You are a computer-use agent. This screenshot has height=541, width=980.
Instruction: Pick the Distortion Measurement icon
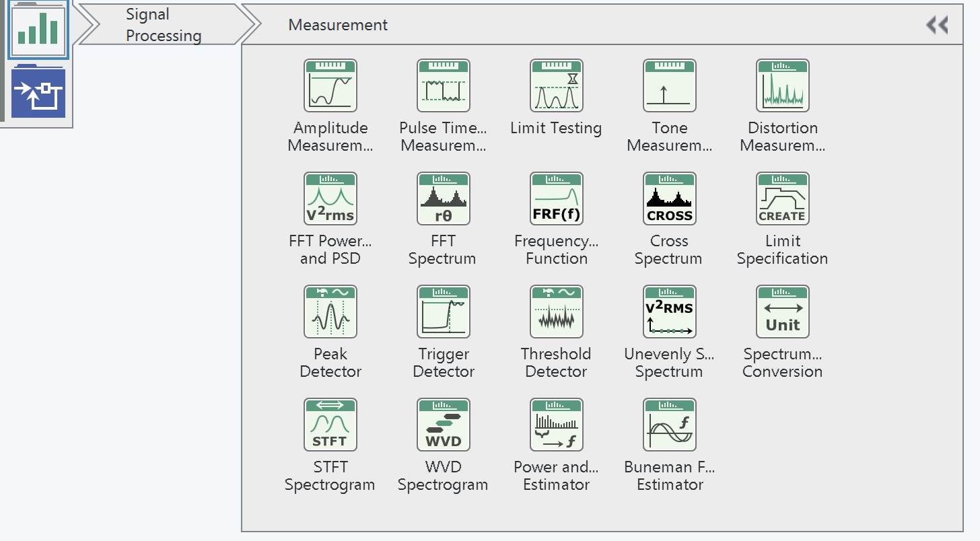pyautogui.click(x=782, y=85)
